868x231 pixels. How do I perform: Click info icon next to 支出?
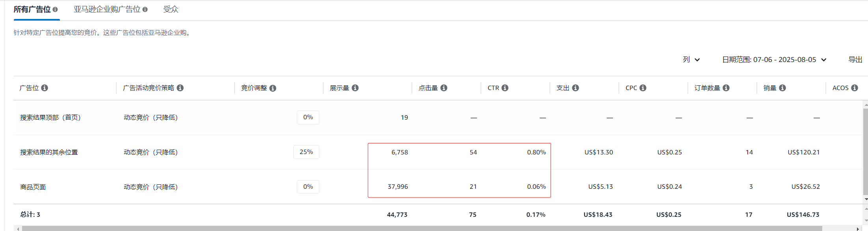[x=576, y=88]
